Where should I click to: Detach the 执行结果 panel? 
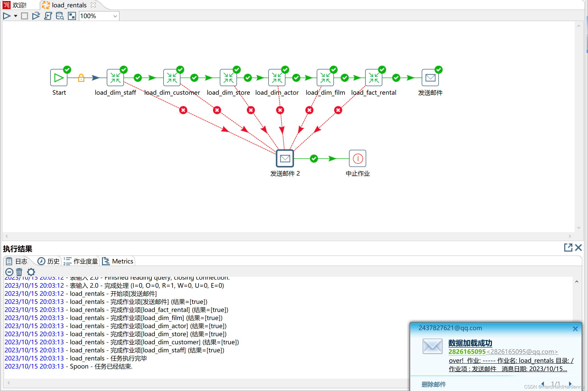pos(568,248)
